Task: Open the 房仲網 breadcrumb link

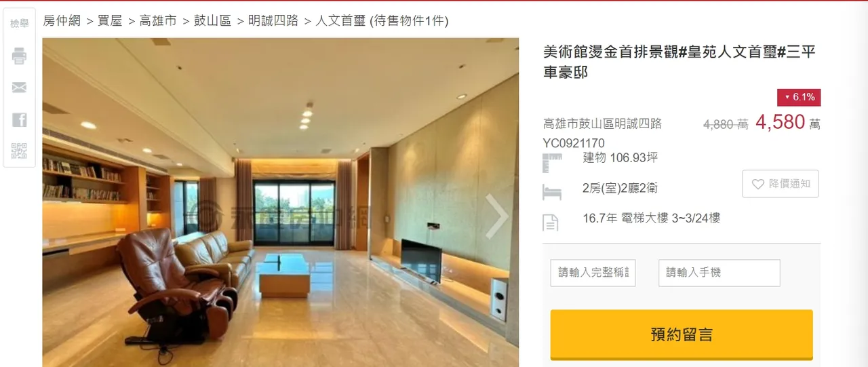Action: pyautogui.click(x=62, y=20)
